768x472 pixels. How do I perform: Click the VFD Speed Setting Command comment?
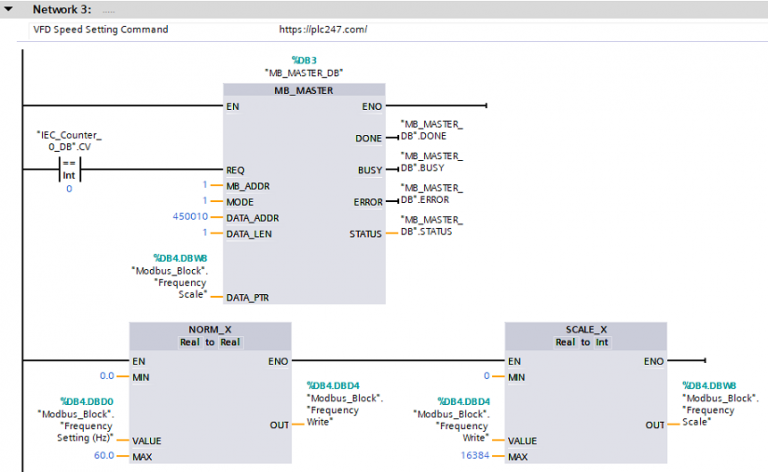coord(101,30)
